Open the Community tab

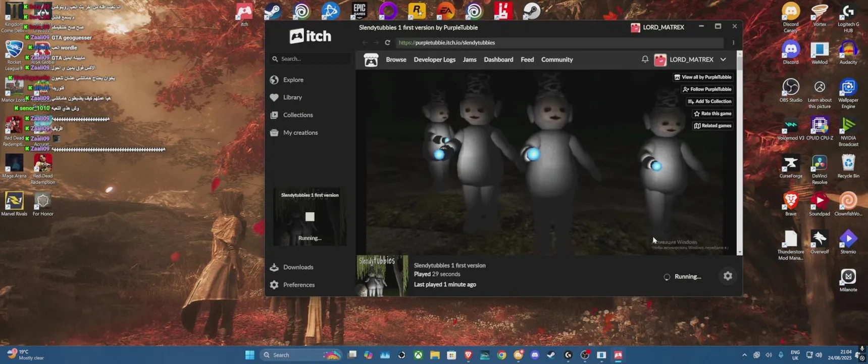pyautogui.click(x=557, y=60)
